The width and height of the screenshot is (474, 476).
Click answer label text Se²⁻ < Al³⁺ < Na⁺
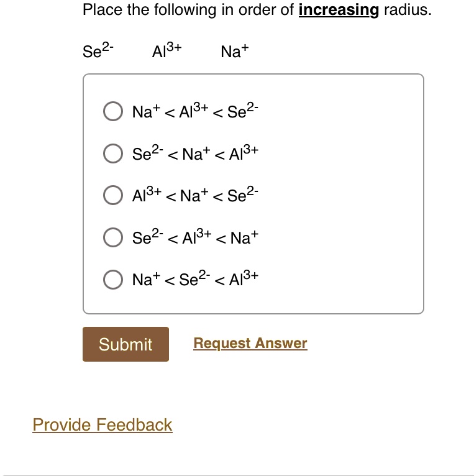(x=195, y=237)
